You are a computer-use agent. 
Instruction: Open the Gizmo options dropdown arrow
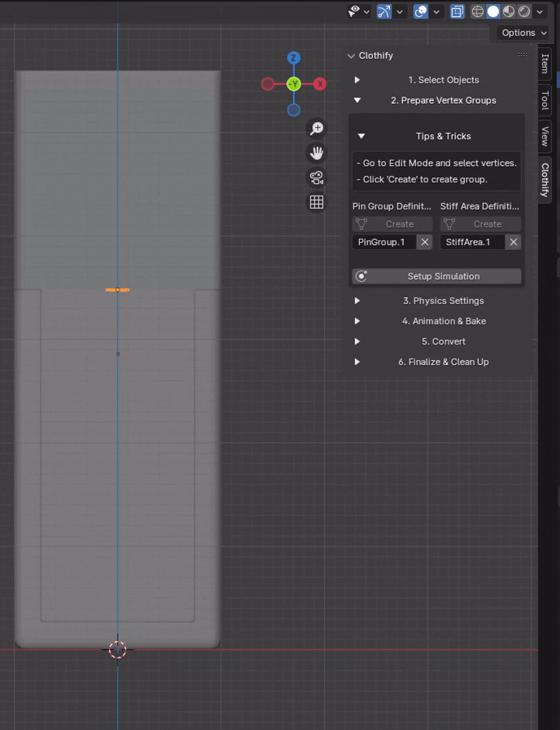tap(400, 12)
